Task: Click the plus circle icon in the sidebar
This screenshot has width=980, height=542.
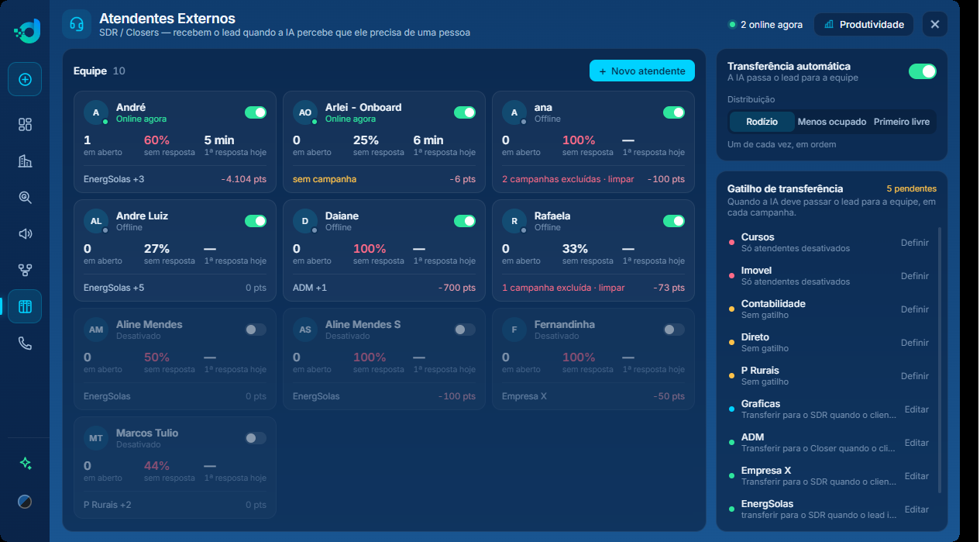Action: pos(25,79)
